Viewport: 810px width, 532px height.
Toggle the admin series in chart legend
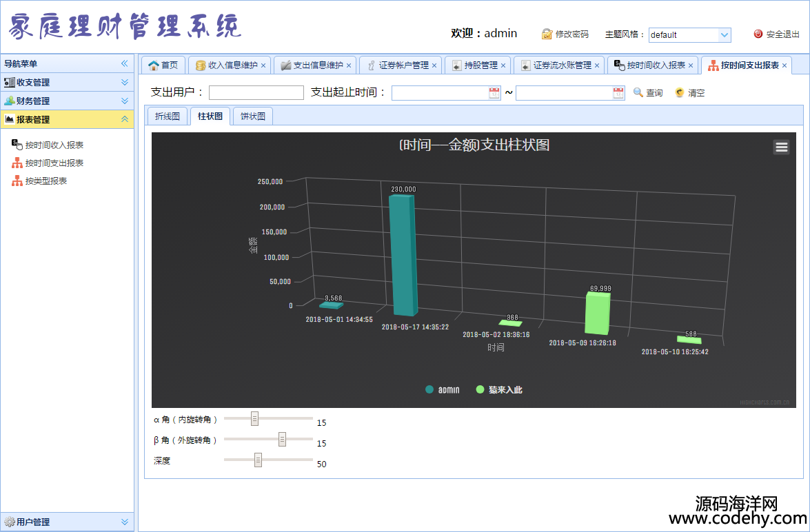[442, 390]
